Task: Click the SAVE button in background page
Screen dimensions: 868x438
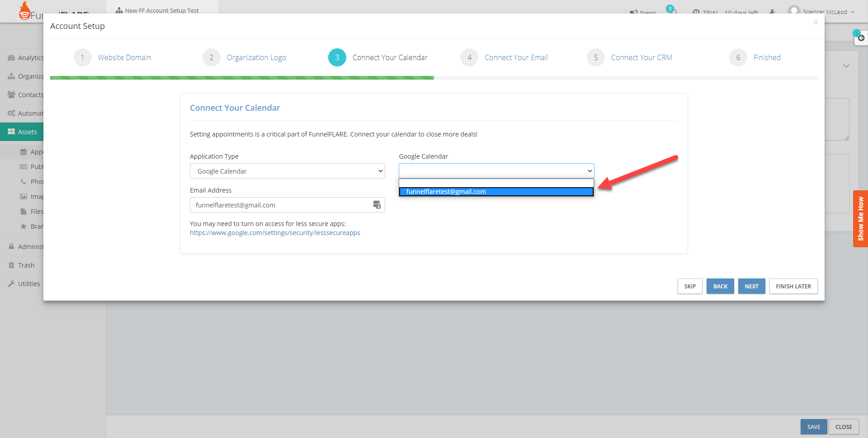Action: [x=813, y=427]
